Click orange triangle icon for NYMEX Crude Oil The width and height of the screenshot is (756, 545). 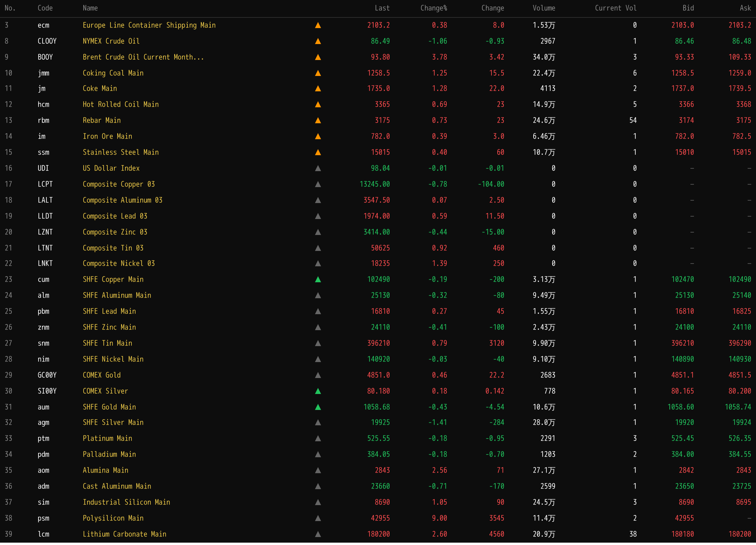coord(318,41)
